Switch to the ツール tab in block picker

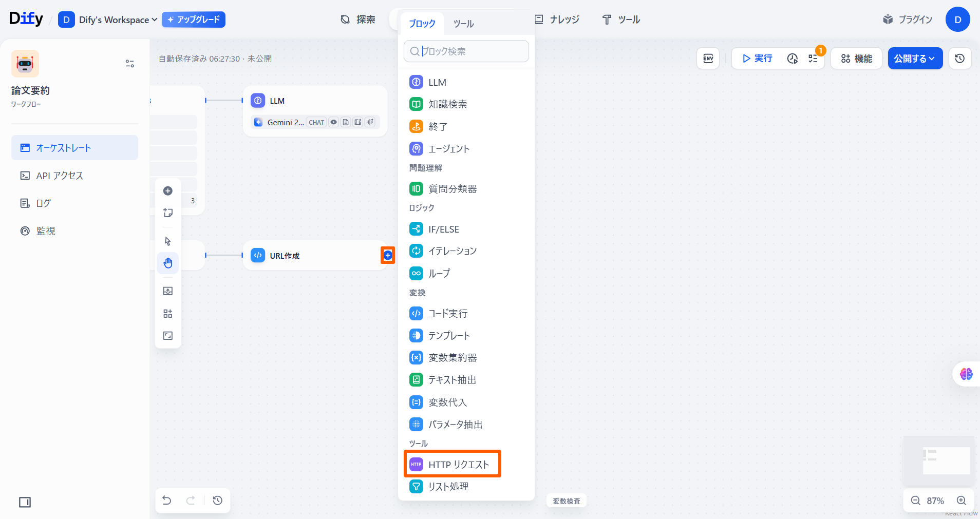463,24
